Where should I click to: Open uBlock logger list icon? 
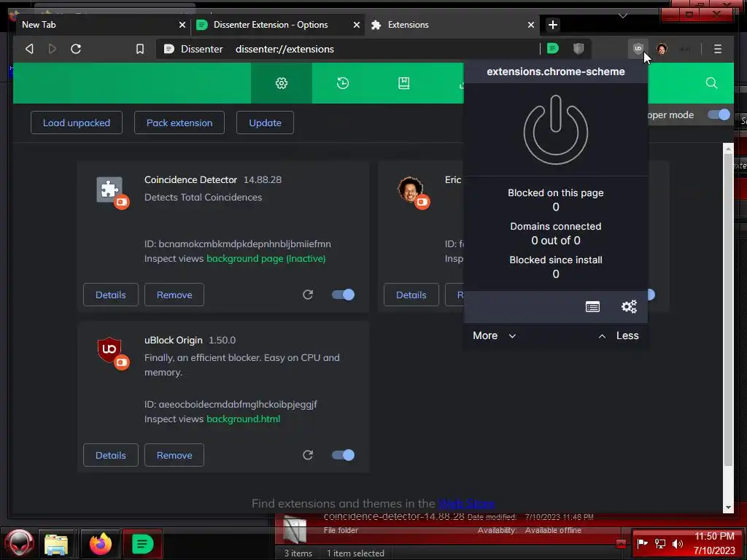point(592,307)
